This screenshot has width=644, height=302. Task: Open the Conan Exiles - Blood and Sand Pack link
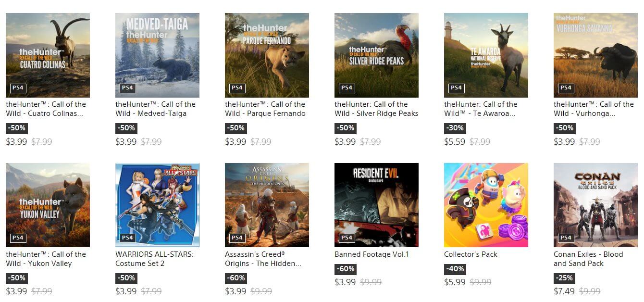[588, 259]
